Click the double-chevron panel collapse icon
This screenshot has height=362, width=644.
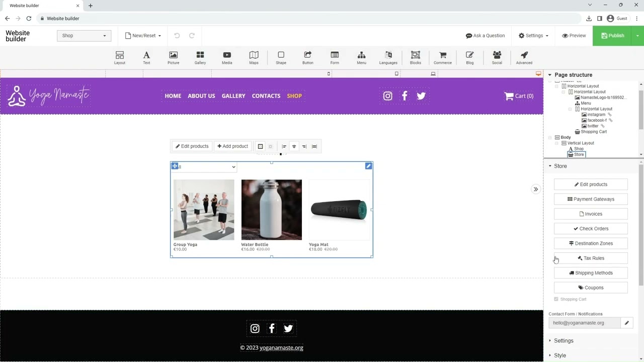[x=536, y=190]
